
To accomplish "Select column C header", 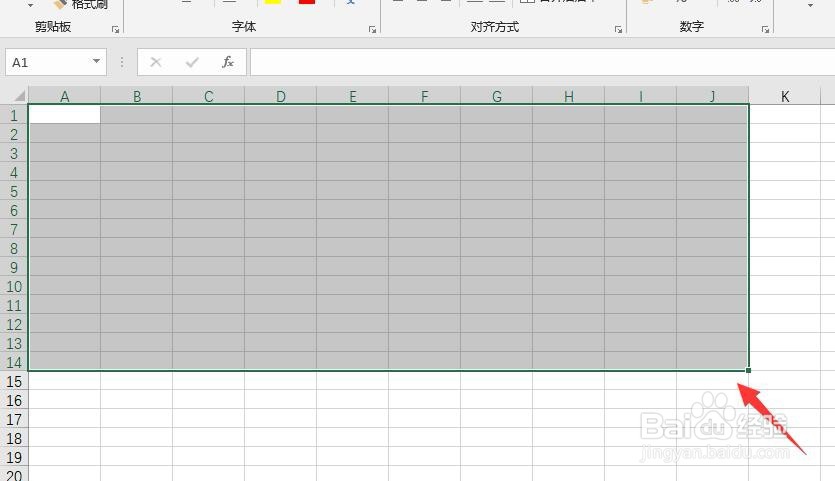I will tap(209, 96).
